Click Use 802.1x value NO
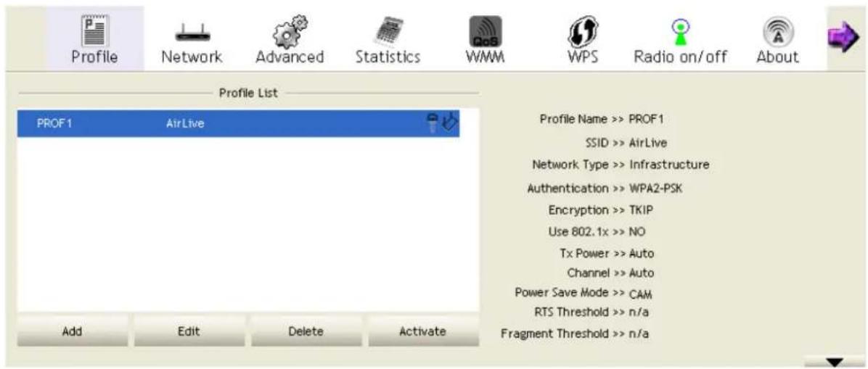Image resolution: width=868 pixels, height=369 pixels. (x=638, y=231)
